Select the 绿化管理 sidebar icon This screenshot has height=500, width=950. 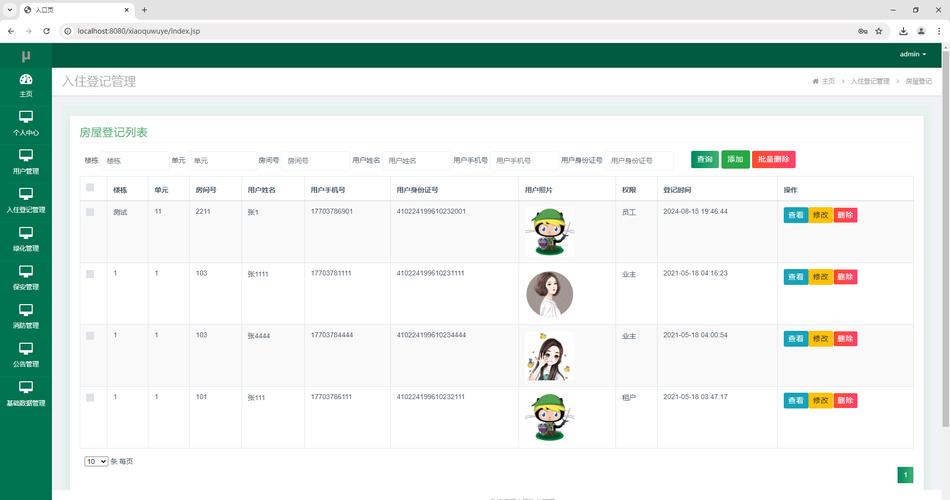click(x=26, y=233)
